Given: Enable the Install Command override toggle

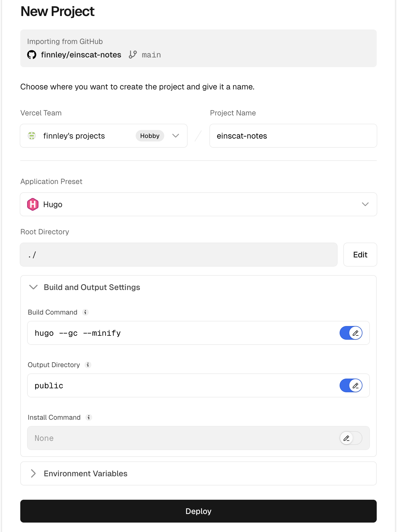Looking at the screenshot, I should pyautogui.click(x=351, y=438).
